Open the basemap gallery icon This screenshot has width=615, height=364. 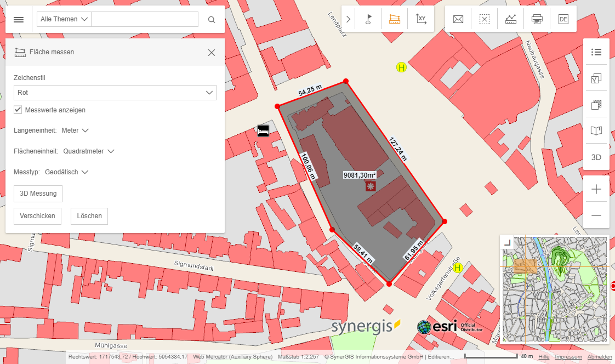click(596, 104)
